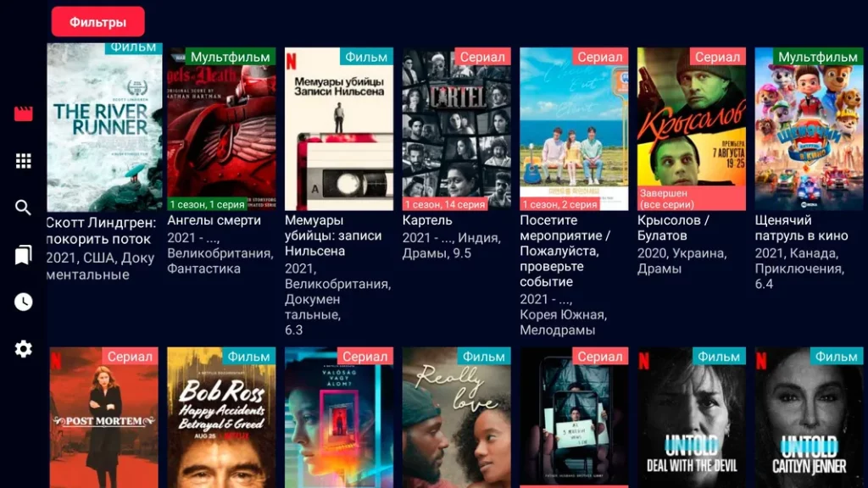Image resolution: width=868 pixels, height=488 pixels.
Task: Open watch history clock icon
Action: click(23, 302)
